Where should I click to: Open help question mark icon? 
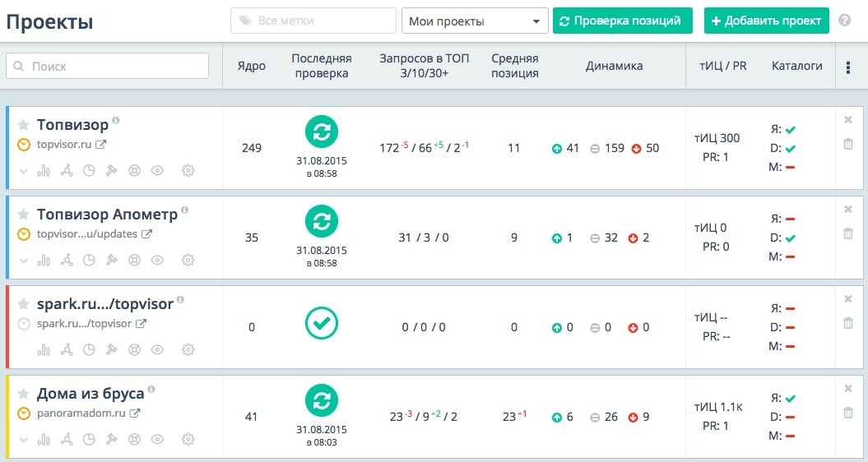pos(845,21)
